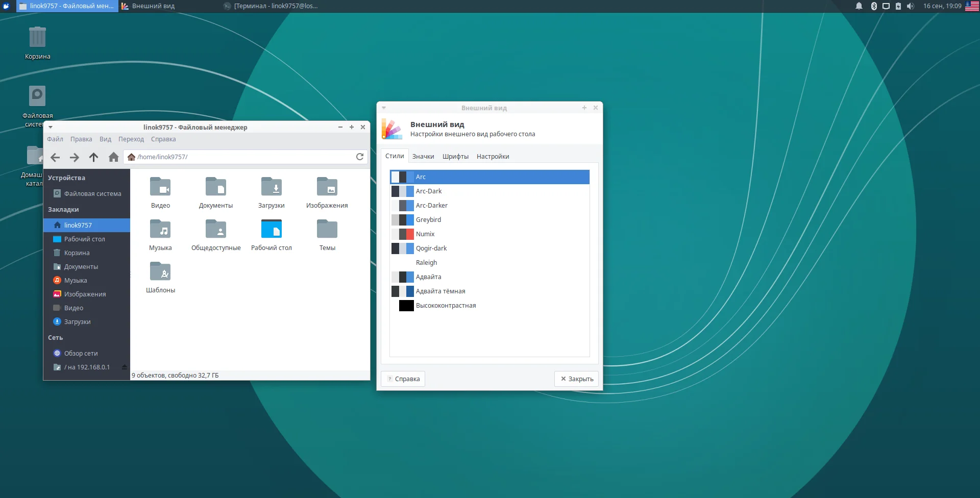Reload the current folder in address bar
This screenshot has width=980, height=498.
click(x=360, y=157)
